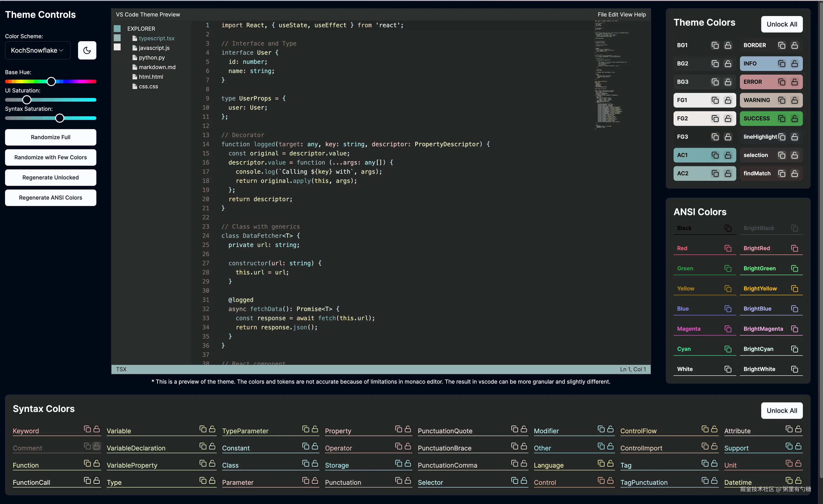Copy the TypeParameter syntax color

[x=306, y=429]
